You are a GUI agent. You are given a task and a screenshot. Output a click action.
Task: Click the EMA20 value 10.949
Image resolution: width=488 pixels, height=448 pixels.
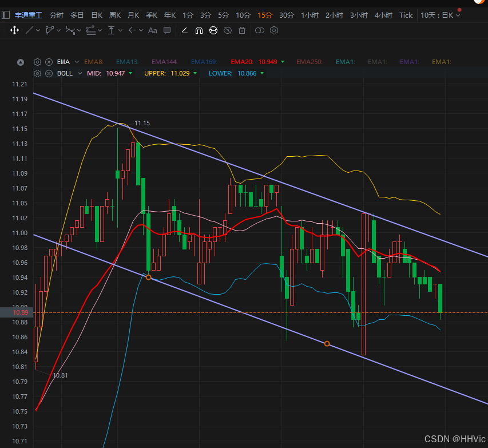pyautogui.click(x=268, y=62)
